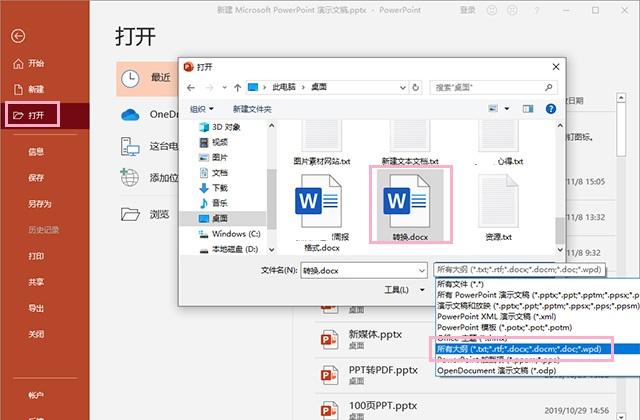Image resolution: width=640 pixels, height=420 pixels.
Task: Open the 浏览 folder icon
Action: (130, 214)
